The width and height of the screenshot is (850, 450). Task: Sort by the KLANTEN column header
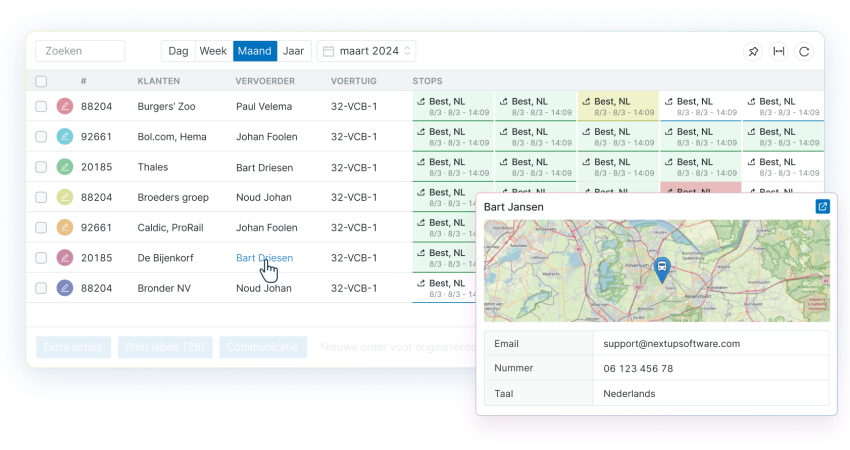[158, 81]
